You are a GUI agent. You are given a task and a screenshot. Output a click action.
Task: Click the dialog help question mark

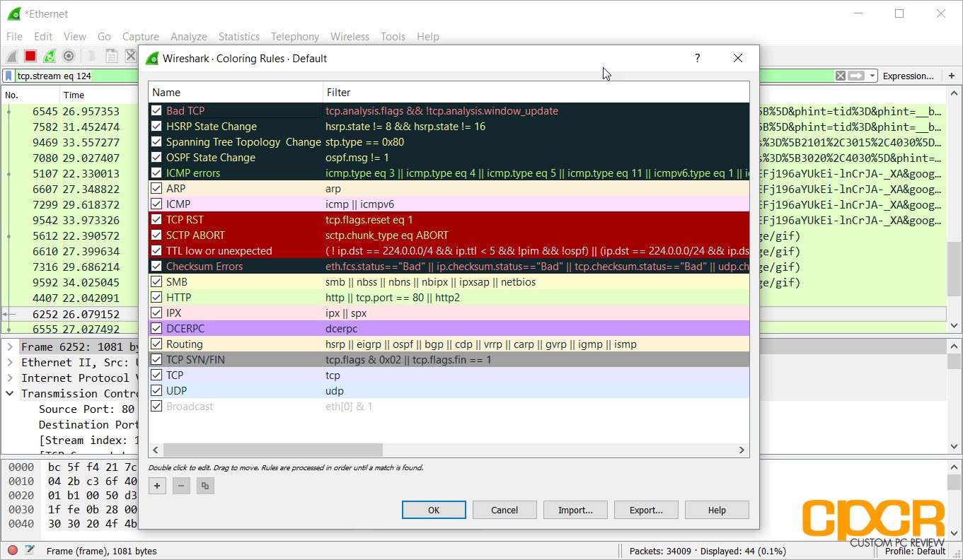click(x=697, y=58)
